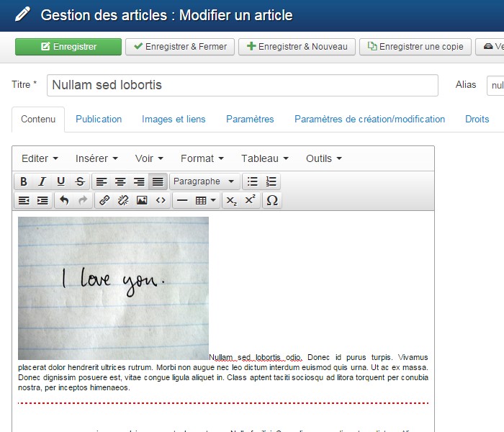Click the red dotted read-more divider
This screenshot has width=504, height=432.
223,402
